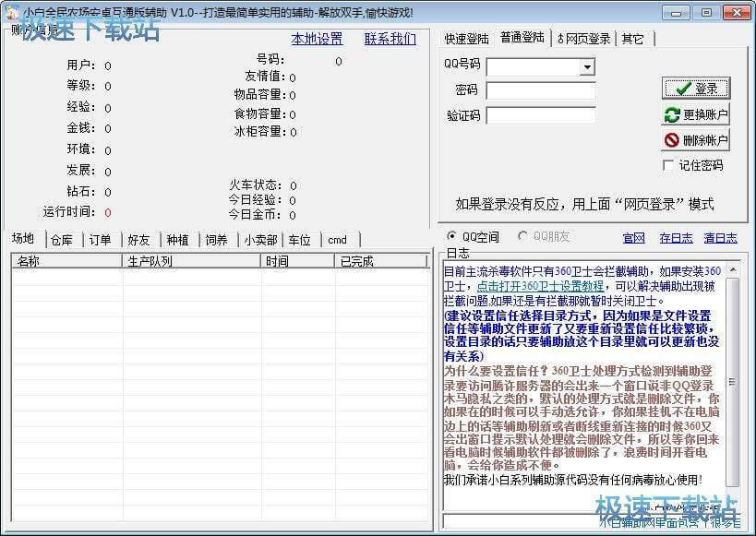Switch to the 快速登陆 tab
The image size is (756, 536).
click(466, 39)
